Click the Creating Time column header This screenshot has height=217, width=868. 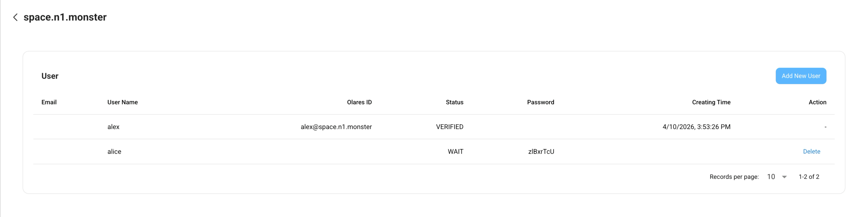(711, 102)
